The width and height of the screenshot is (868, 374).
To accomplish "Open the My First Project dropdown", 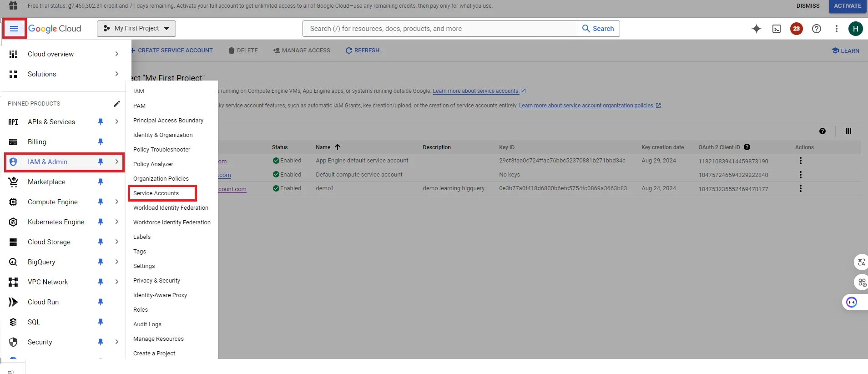I will point(136,29).
